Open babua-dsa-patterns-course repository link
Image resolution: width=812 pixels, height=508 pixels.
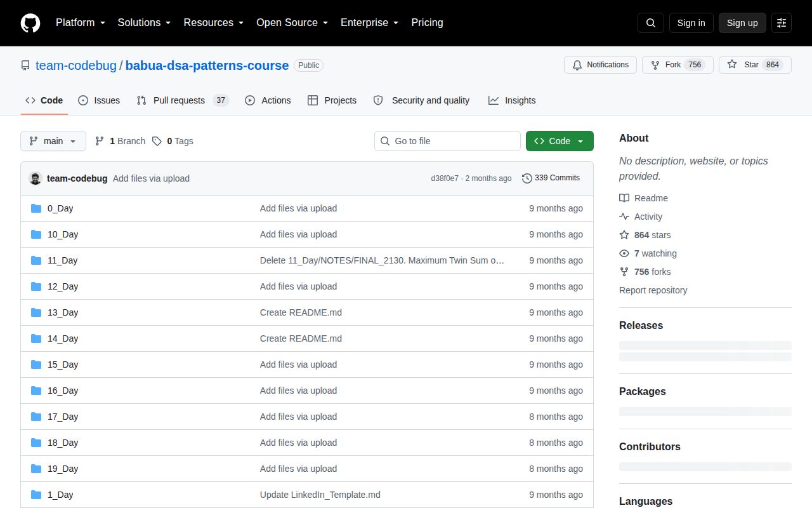[207, 65]
